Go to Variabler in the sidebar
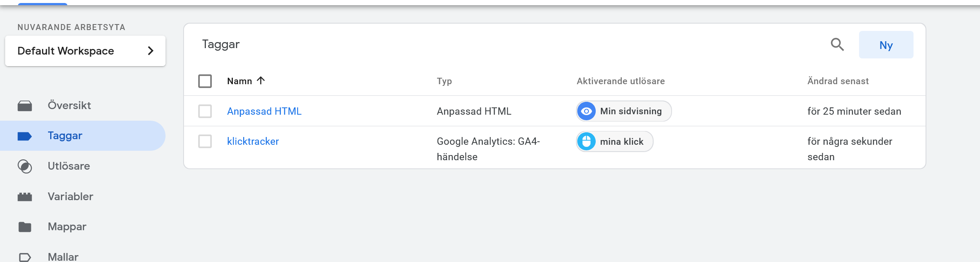 click(x=70, y=197)
